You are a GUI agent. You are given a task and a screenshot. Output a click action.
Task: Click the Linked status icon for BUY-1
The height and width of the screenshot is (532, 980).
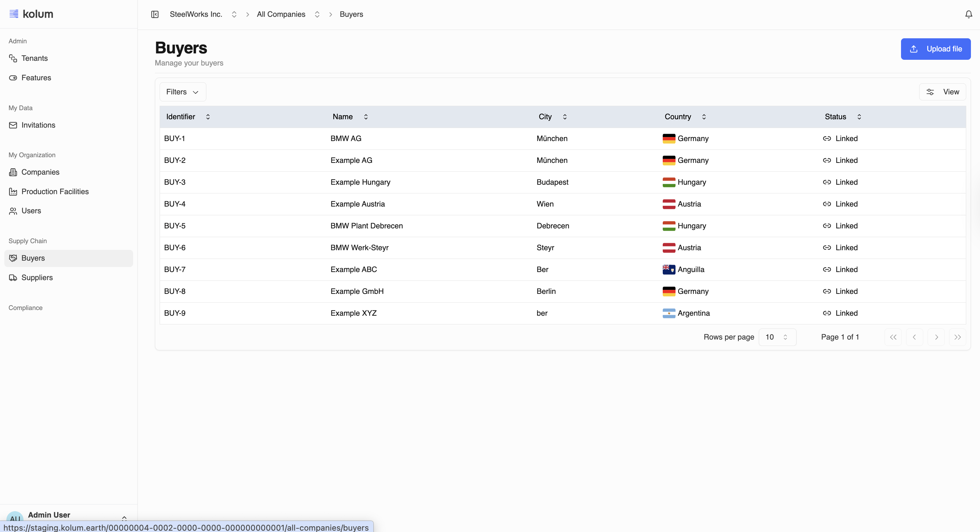pos(826,138)
